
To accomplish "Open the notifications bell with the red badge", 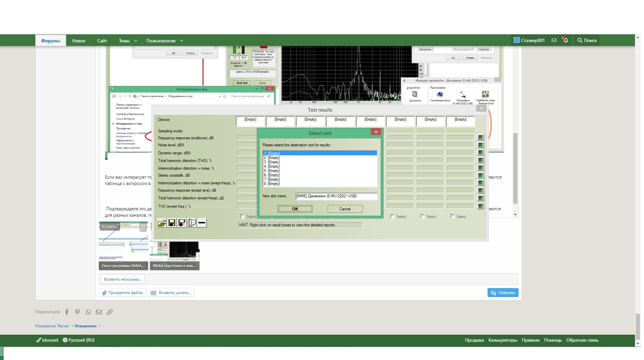I will click(x=566, y=40).
